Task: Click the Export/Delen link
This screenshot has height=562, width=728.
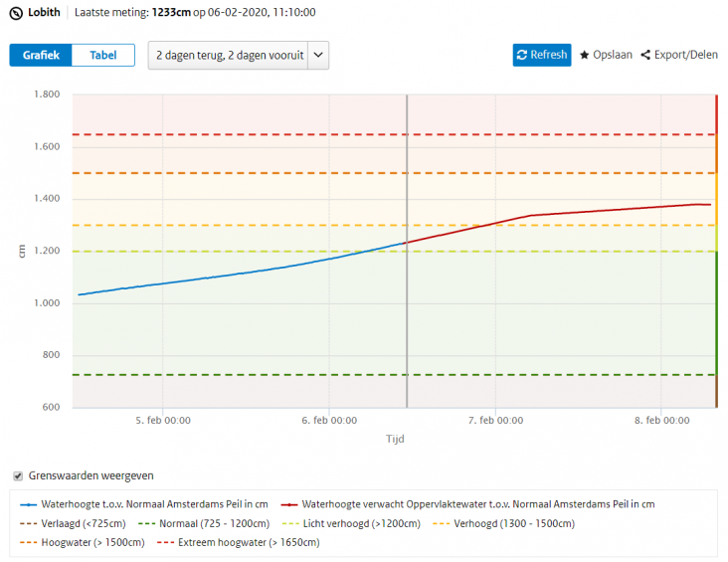Action: [685, 56]
